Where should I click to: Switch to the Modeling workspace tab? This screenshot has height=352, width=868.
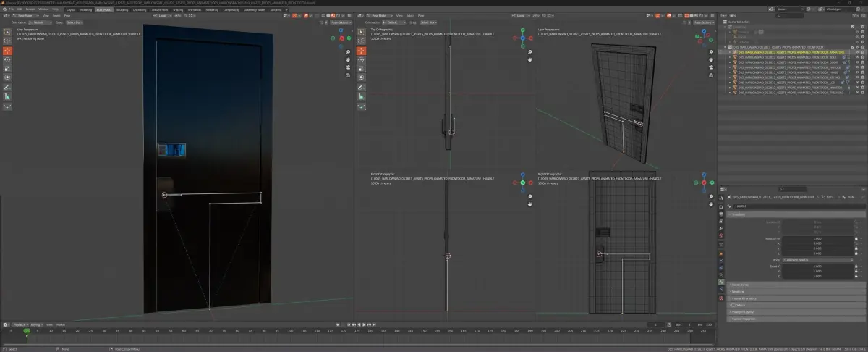[x=86, y=9]
